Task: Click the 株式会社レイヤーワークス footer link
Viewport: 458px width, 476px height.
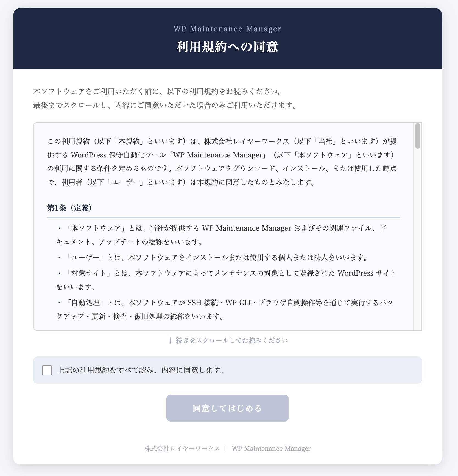Action: click(181, 448)
